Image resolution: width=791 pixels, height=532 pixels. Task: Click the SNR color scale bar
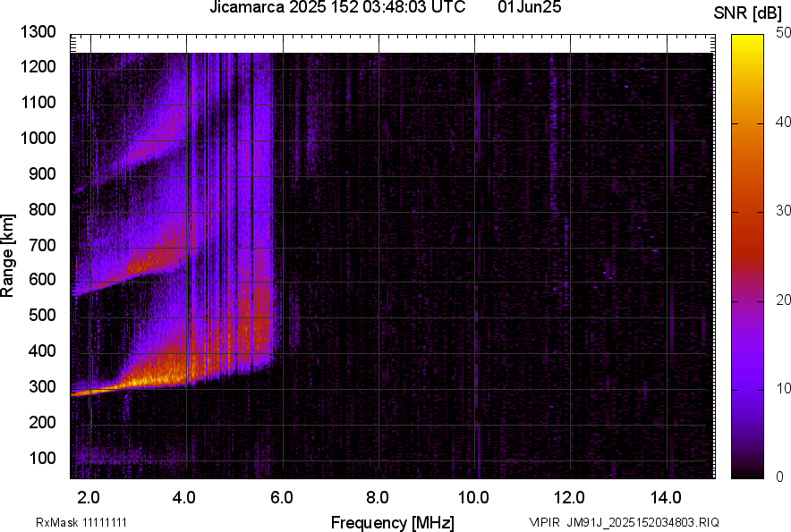coord(747,257)
